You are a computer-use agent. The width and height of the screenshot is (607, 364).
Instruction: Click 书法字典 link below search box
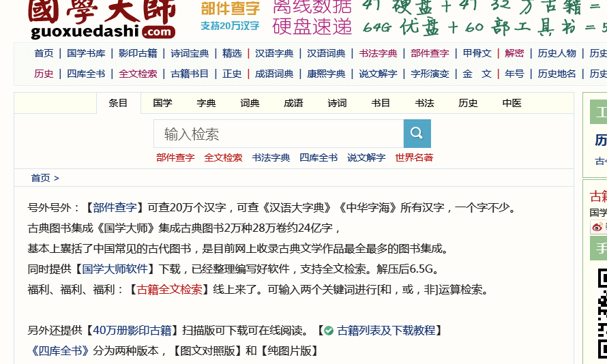click(x=271, y=157)
